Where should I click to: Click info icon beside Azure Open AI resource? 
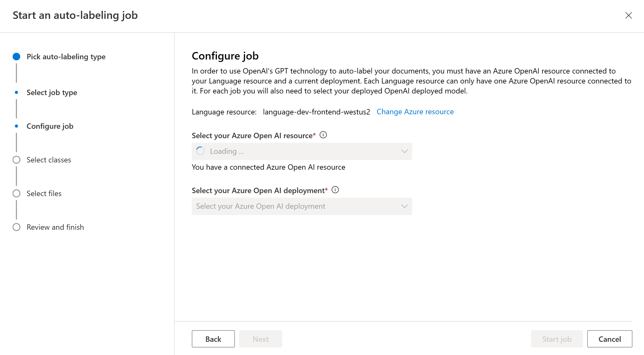click(323, 135)
